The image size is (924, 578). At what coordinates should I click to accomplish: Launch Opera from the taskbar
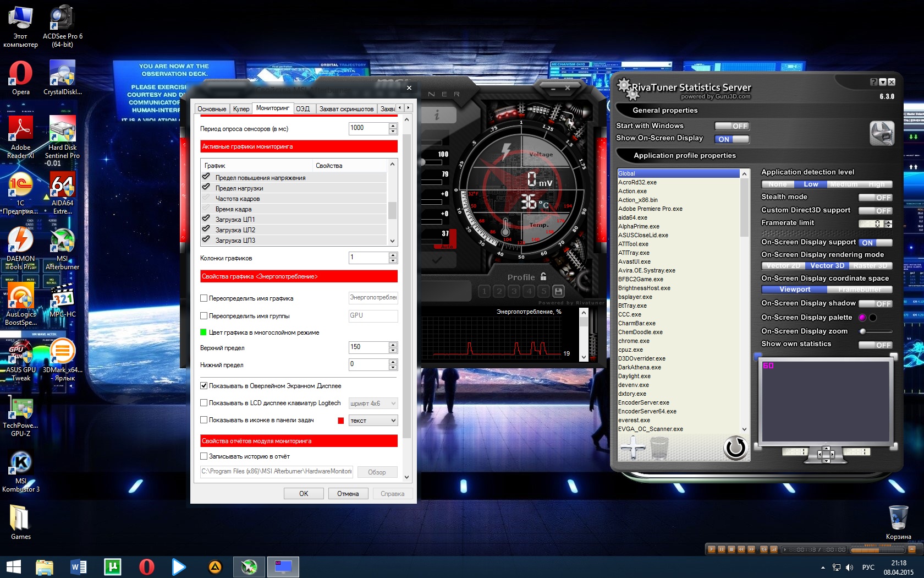pos(147,566)
